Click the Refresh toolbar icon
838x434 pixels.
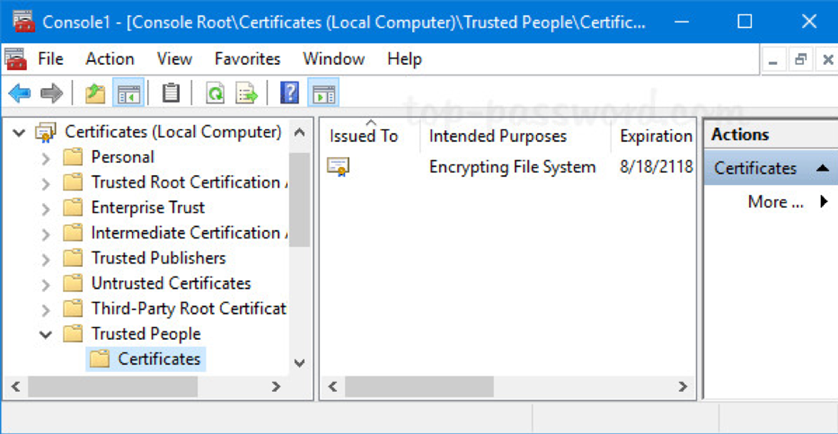pos(215,94)
